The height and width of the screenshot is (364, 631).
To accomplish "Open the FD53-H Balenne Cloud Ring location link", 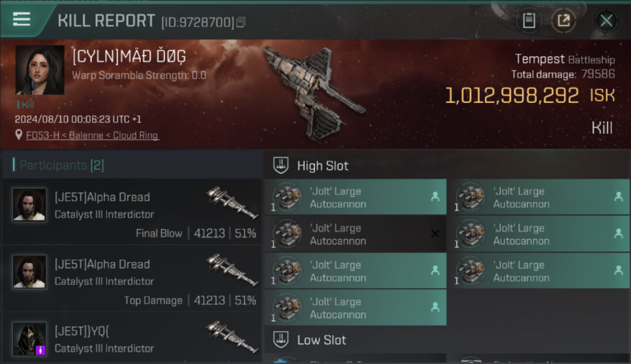I will (x=93, y=135).
